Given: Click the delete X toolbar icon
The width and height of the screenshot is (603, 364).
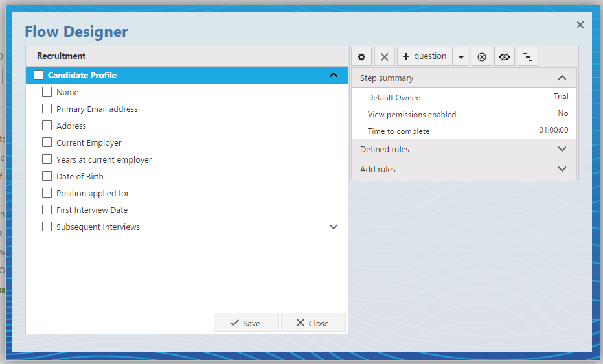Looking at the screenshot, I should [384, 57].
